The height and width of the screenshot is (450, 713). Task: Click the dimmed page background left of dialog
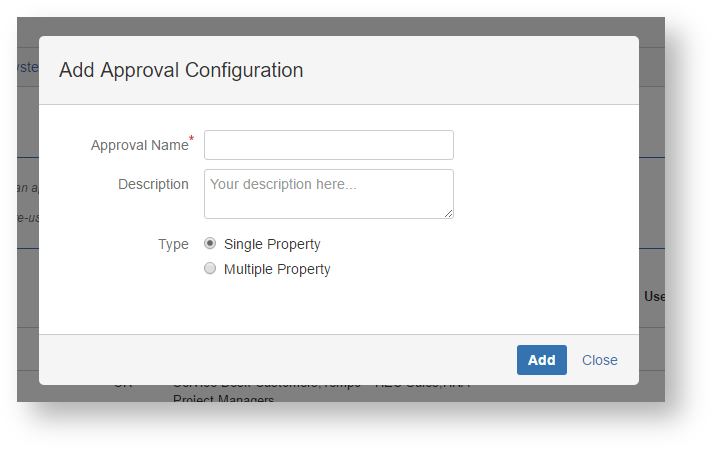click(27, 280)
